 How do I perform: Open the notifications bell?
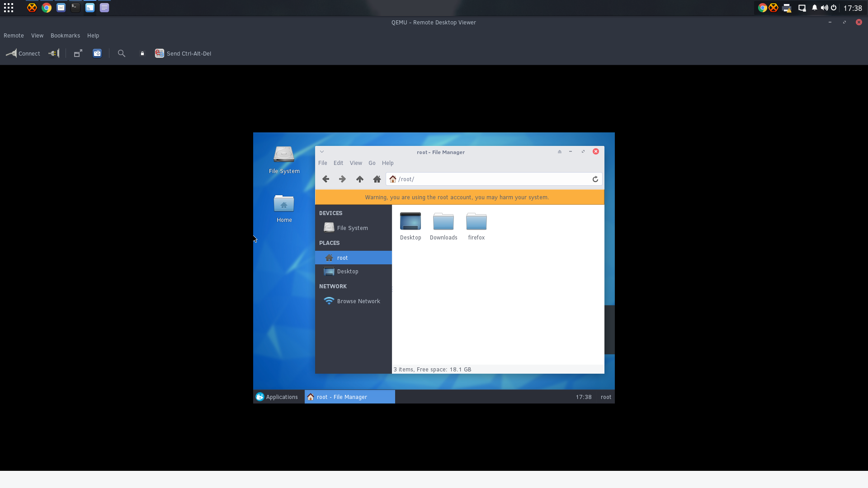(815, 8)
